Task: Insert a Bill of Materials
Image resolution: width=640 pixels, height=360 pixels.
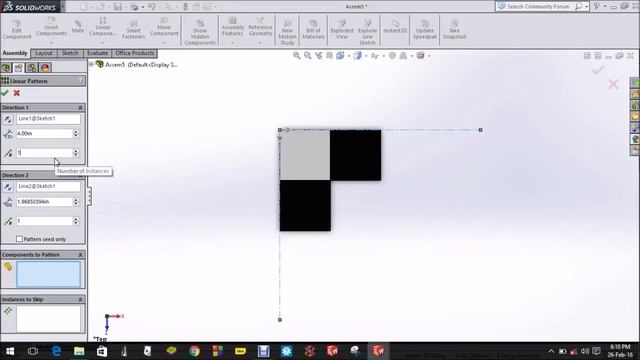Action: (313, 29)
